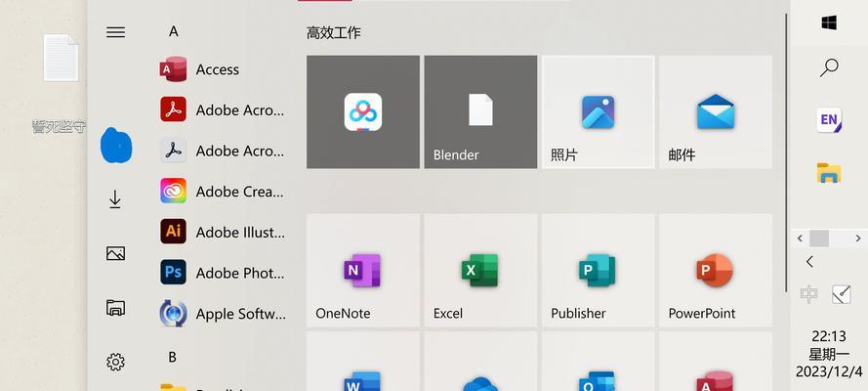The height and width of the screenshot is (391, 868).
Task: Open clock showing 22:13 星期一
Action: 829,353
